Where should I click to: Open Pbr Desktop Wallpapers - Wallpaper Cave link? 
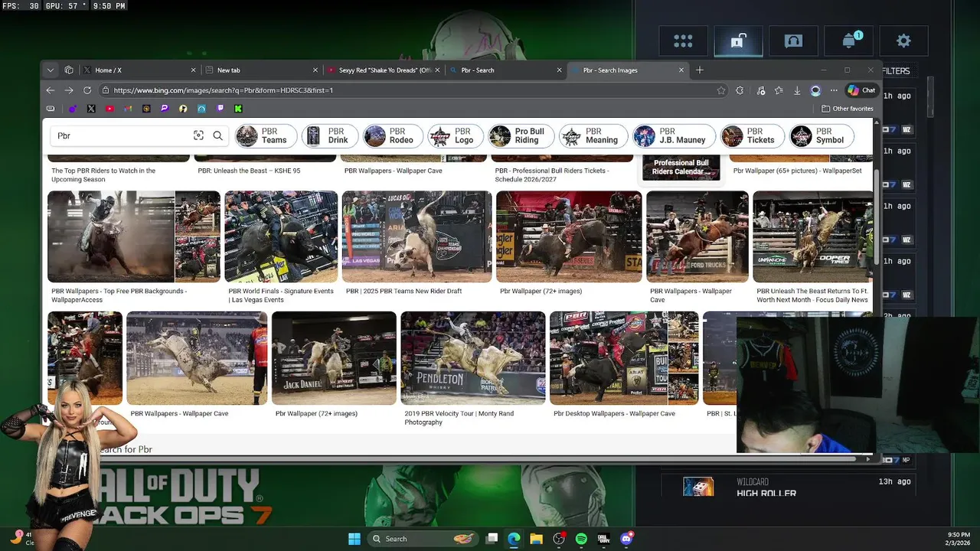pyautogui.click(x=614, y=413)
